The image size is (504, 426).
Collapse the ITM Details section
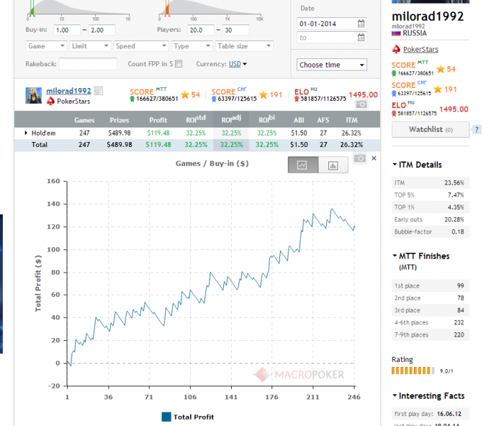395,164
